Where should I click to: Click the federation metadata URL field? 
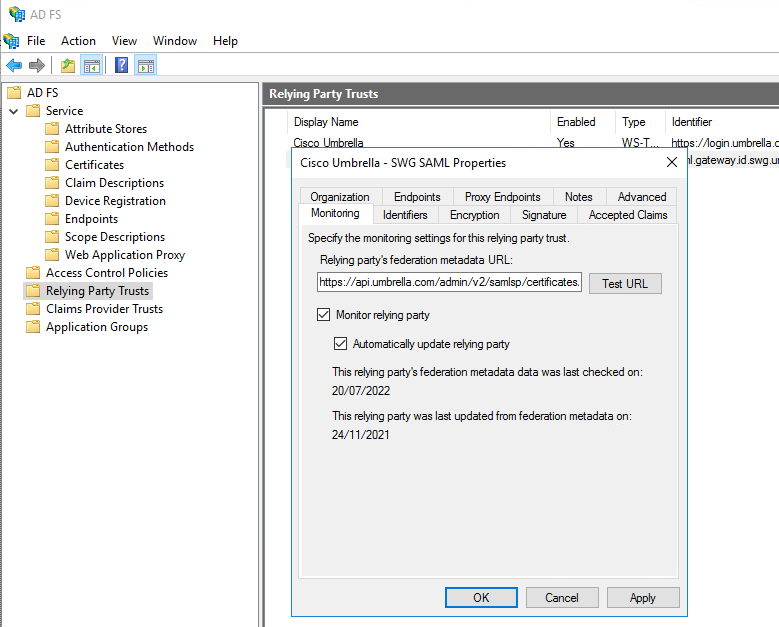(449, 282)
